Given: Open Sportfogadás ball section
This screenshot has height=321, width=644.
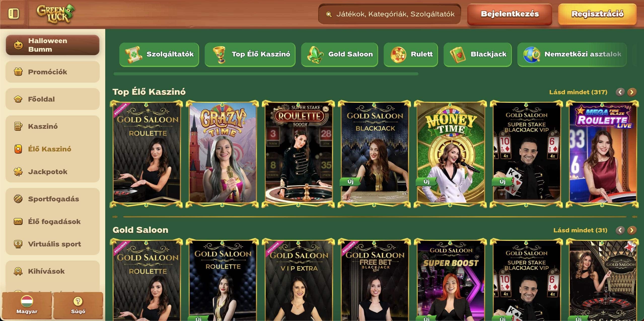Looking at the screenshot, I should pos(53,199).
